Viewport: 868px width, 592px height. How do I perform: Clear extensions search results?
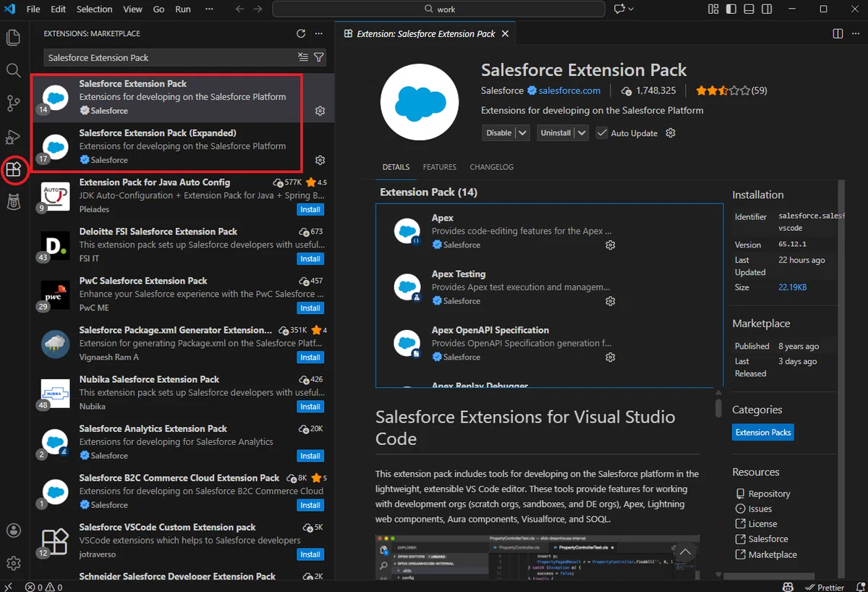coord(303,57)
